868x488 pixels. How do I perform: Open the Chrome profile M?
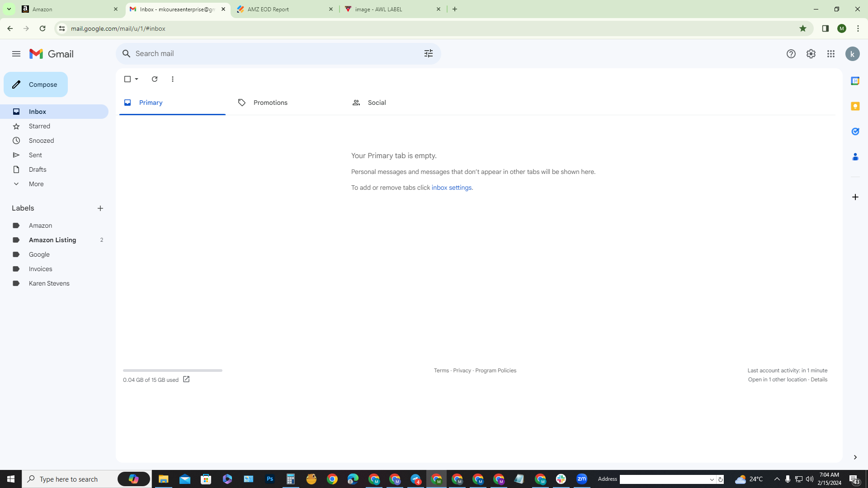(x=842, y=28)
